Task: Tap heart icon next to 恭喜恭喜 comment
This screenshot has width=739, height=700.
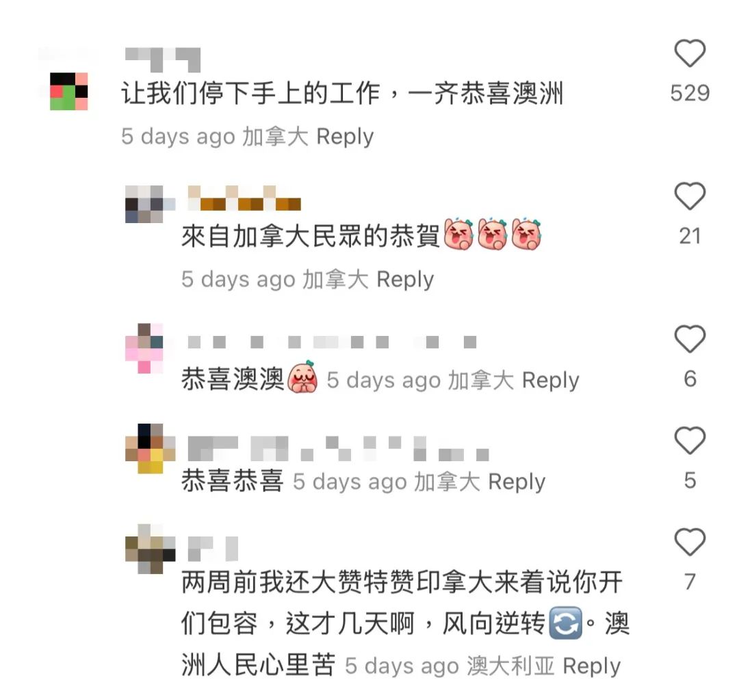Action: [x=690, y=440]
